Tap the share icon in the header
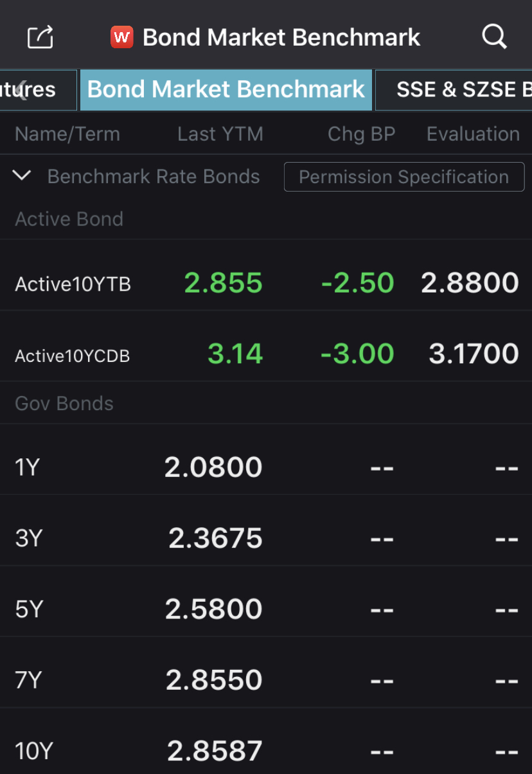Image resolution: width=532 pixels, height=774 pixels. [x=40, y=37]
